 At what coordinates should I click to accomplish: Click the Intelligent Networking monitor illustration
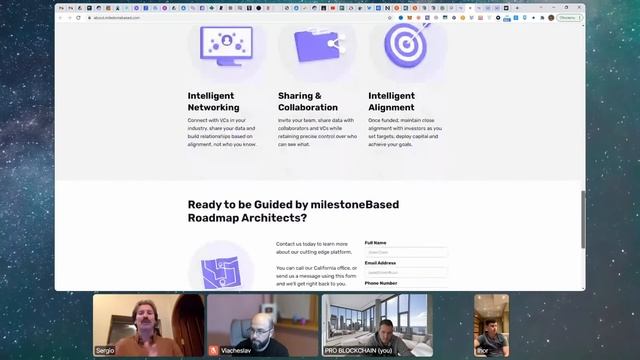click(227, 46)
